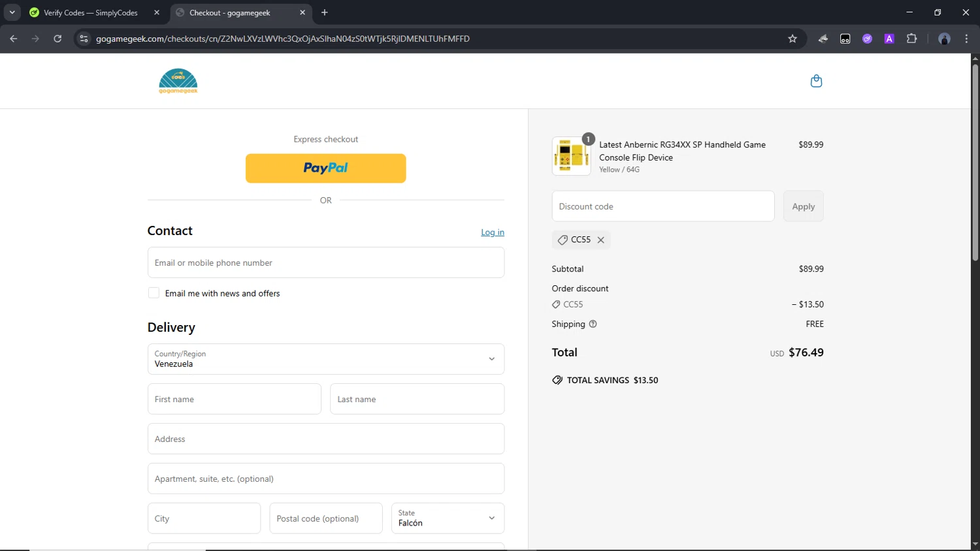
Task: Click the Latest Anbernic RG34XX product title
Action: pyautogui.click(x=682, y=151)
